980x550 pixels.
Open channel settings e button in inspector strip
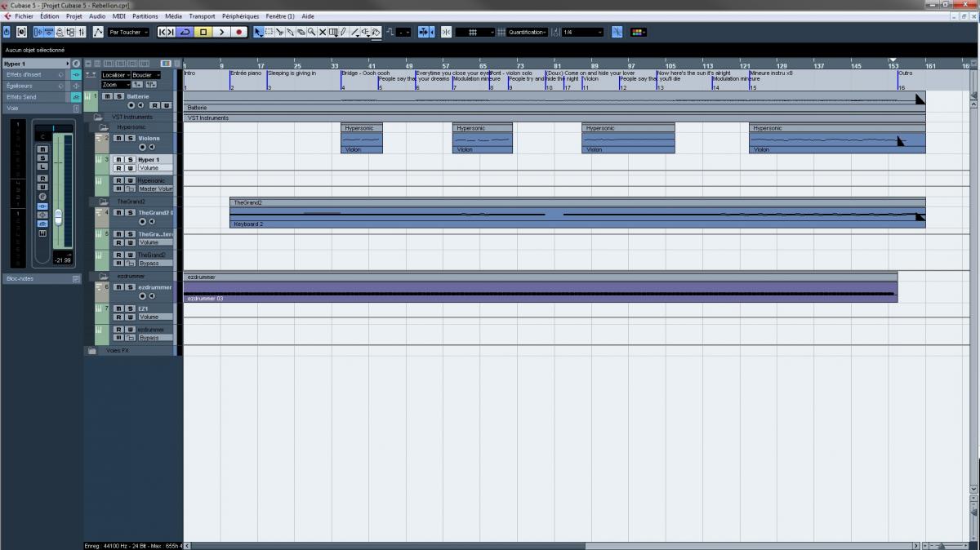click(42, 197)
